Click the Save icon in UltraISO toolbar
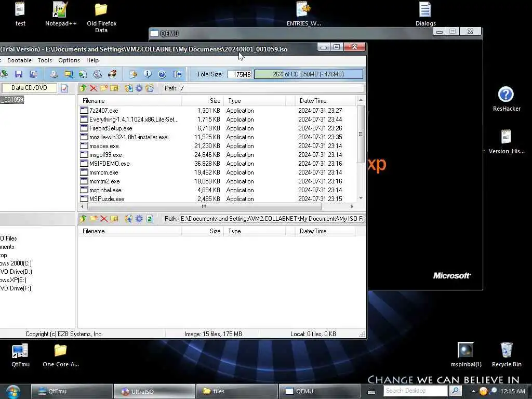 (x=19, y=74)
